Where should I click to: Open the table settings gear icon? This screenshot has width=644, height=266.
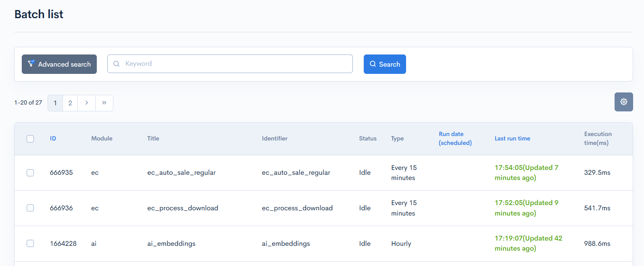[x=623, y=102]
